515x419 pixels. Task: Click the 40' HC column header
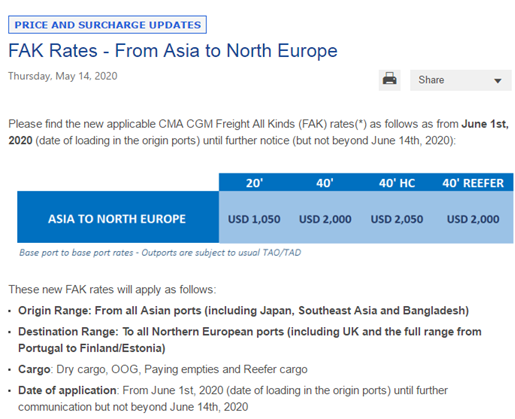coord(397,183)
